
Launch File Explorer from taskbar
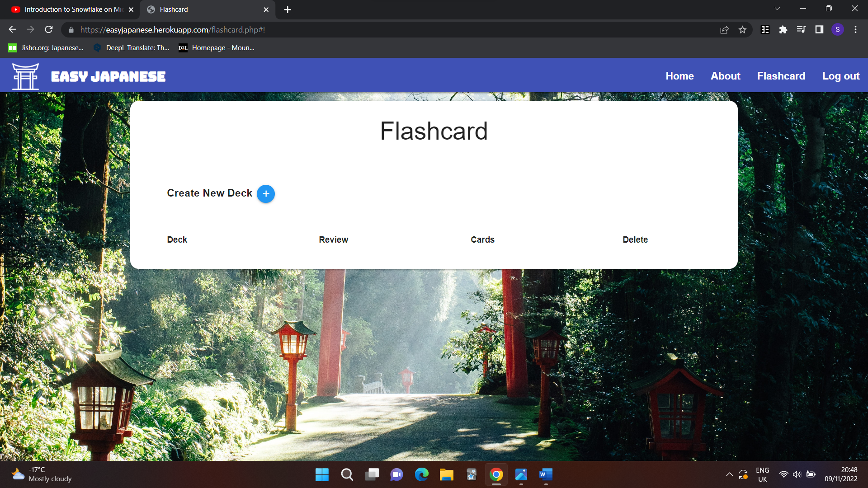tap(446, 474)
